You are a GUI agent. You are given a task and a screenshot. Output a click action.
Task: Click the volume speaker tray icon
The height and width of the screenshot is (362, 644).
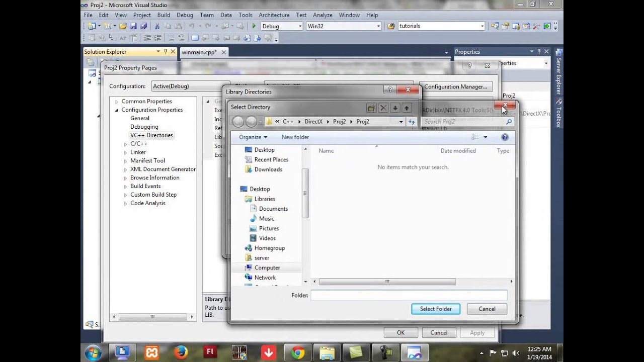point(516,353)
